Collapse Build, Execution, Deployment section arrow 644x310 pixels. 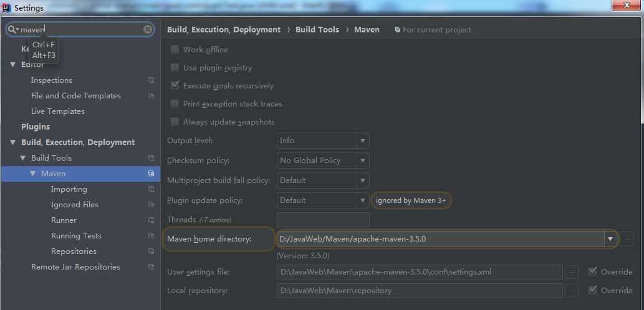click(12, 143)
